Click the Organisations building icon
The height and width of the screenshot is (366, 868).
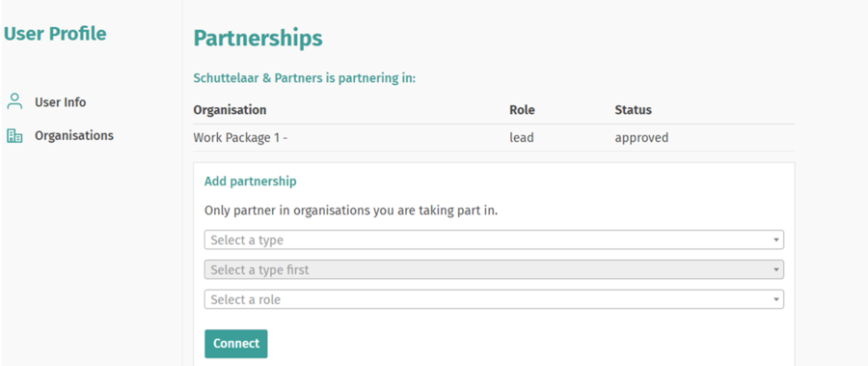(x=14, y=135)
